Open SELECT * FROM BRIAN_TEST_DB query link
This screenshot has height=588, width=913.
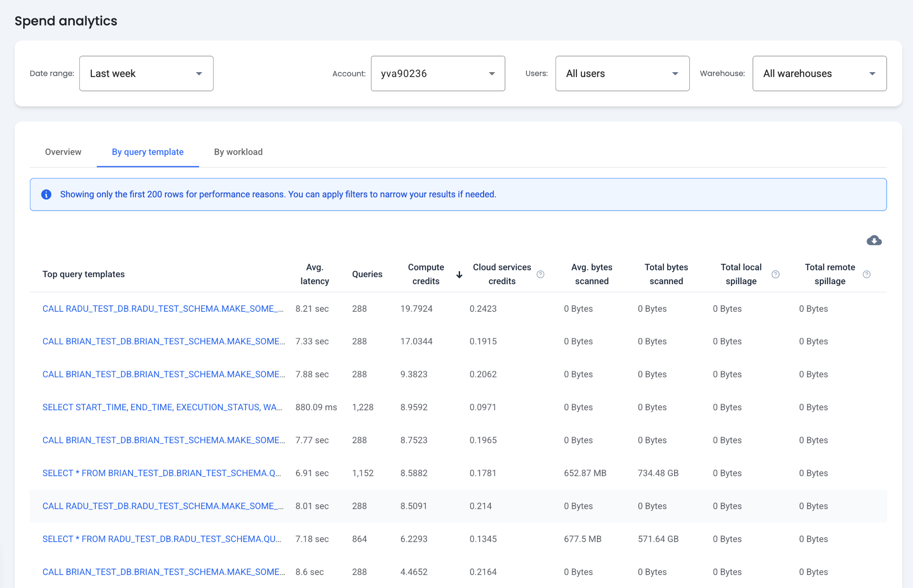161,473
